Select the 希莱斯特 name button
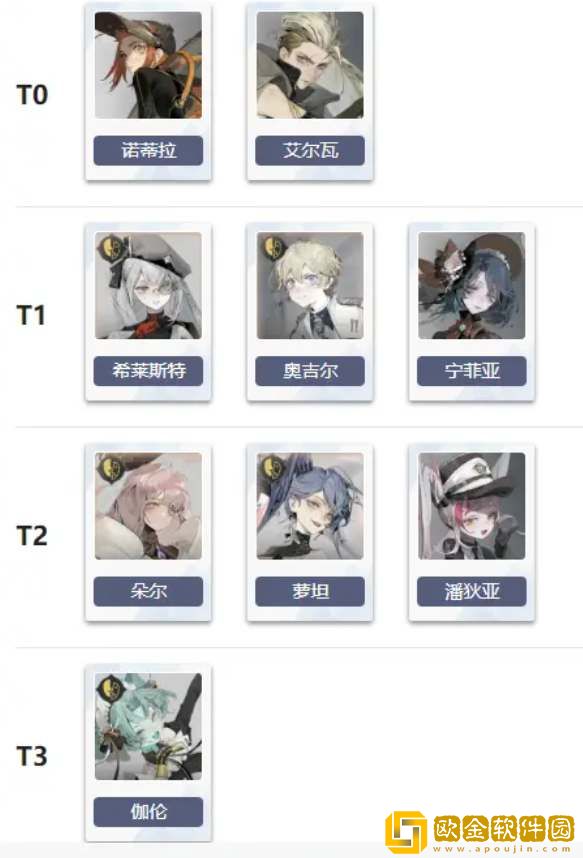 pos(148,371)
